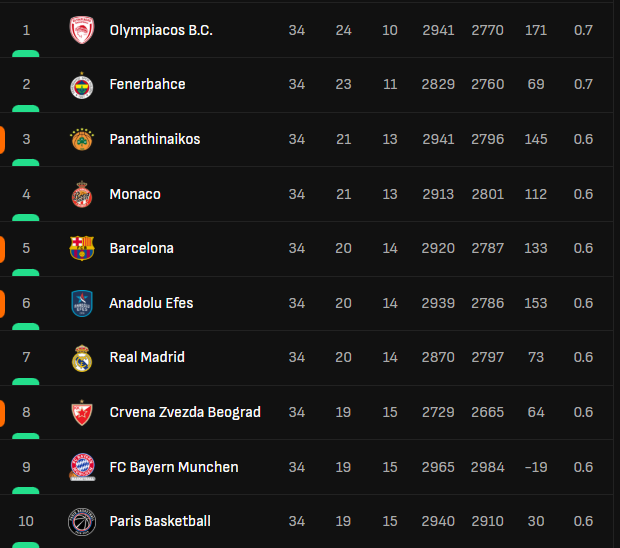Click the green indicator under rank 1
This screenshot has height=548, width=620.
tap(26, 53)
